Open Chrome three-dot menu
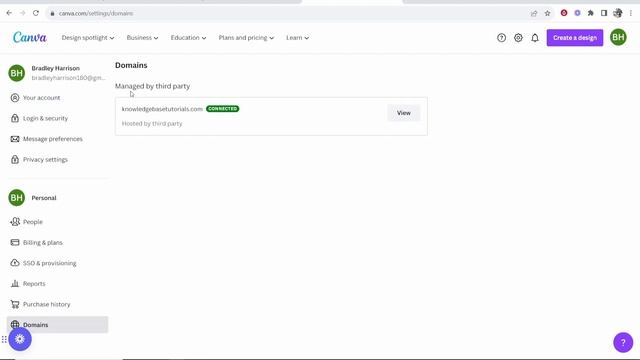This screenshot has height=360, width=640. tap(631, 13)
